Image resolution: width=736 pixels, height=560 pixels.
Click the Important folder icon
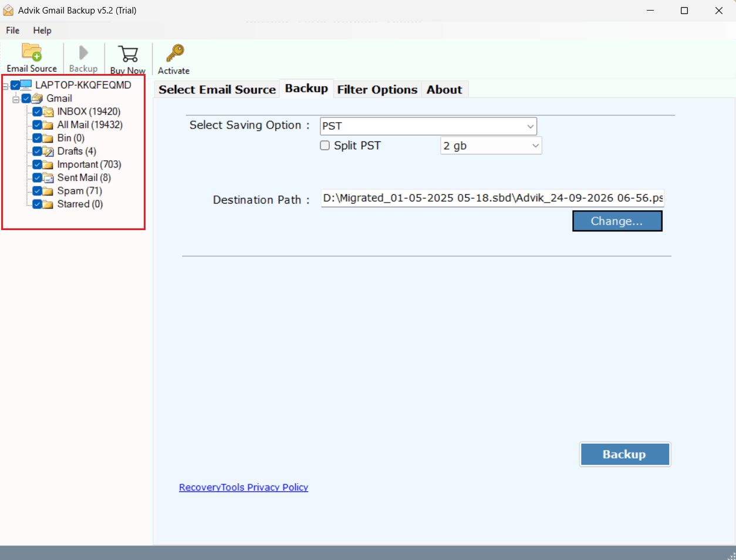(48, 165)
